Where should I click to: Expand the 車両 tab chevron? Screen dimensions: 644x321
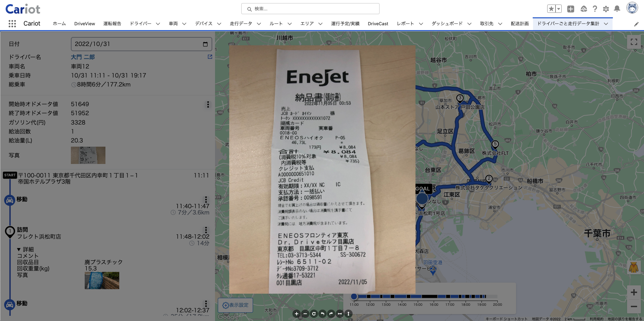(184, 24)
